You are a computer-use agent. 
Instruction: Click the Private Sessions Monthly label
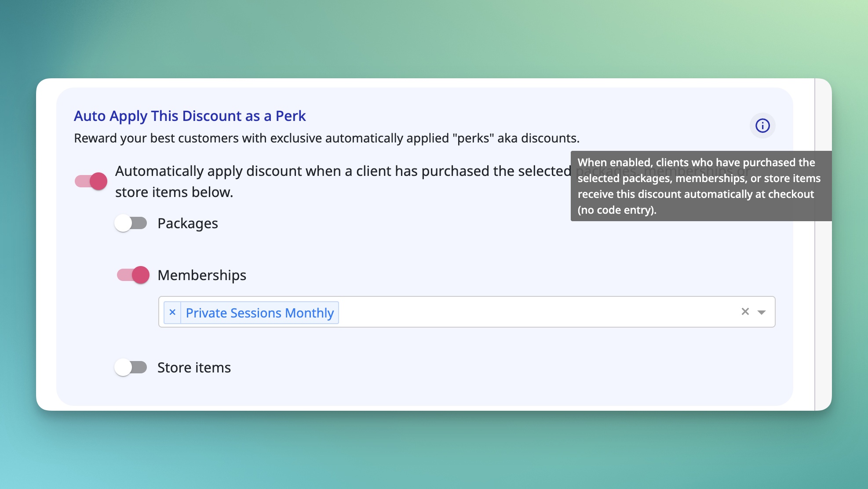260,313
